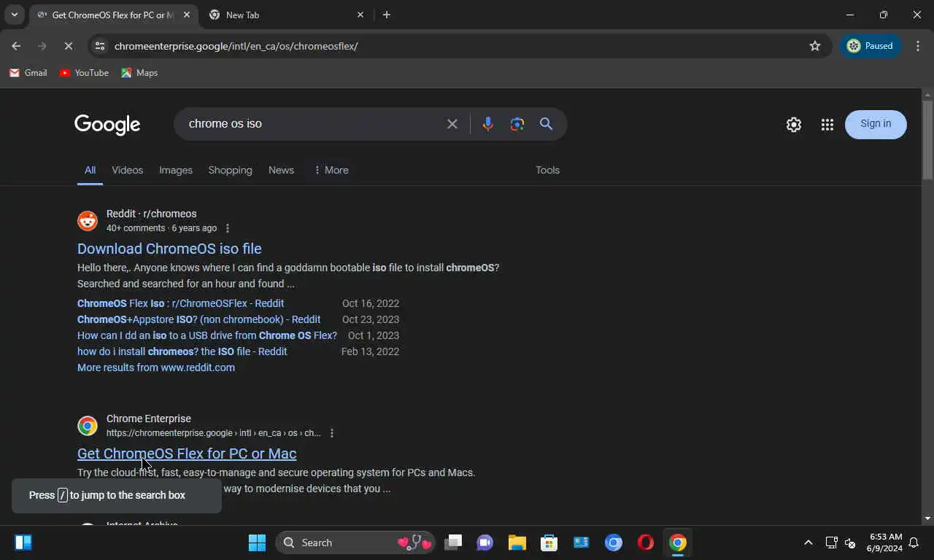Image resolution: width=934 pixels, height=560 pixels.
Task: Click the Sign in button
Action: (876, 124)
